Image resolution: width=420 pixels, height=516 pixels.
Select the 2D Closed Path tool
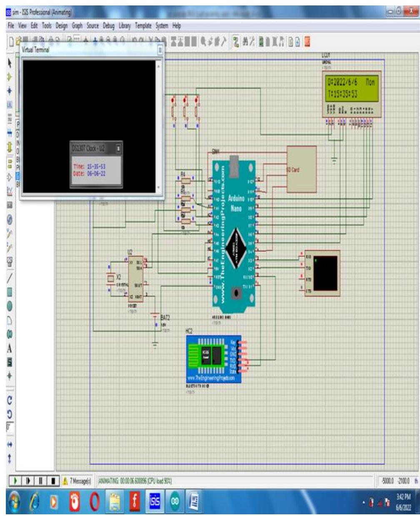click(9, 334)
